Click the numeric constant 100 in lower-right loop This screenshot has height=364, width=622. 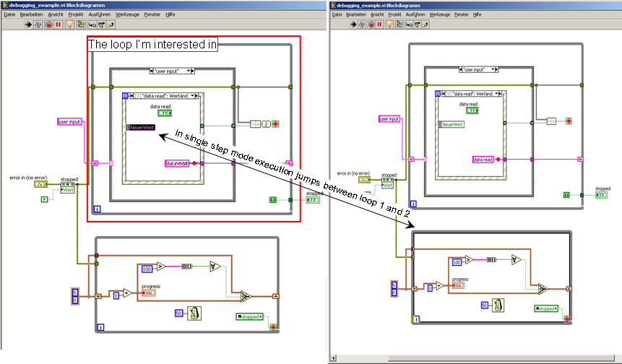click(457, 262)
